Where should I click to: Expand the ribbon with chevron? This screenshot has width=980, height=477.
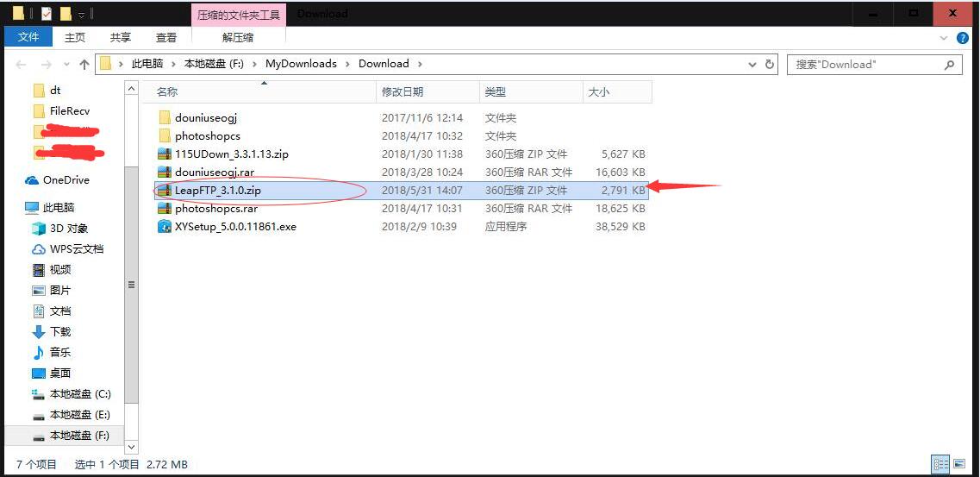945,38
